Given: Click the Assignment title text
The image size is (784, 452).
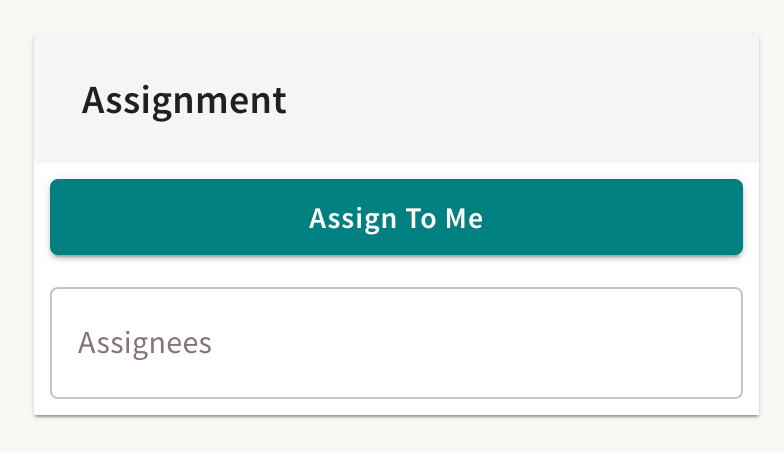Looking at the screenshot, I should click(184, 100).
